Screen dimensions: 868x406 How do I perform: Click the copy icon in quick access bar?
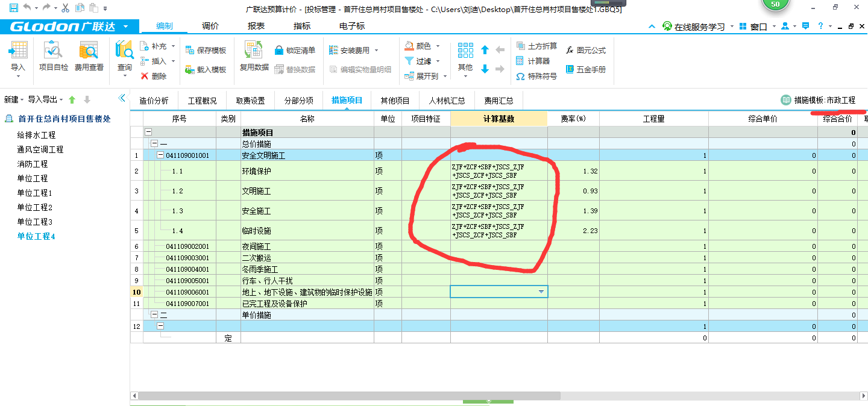pos(80,8)
